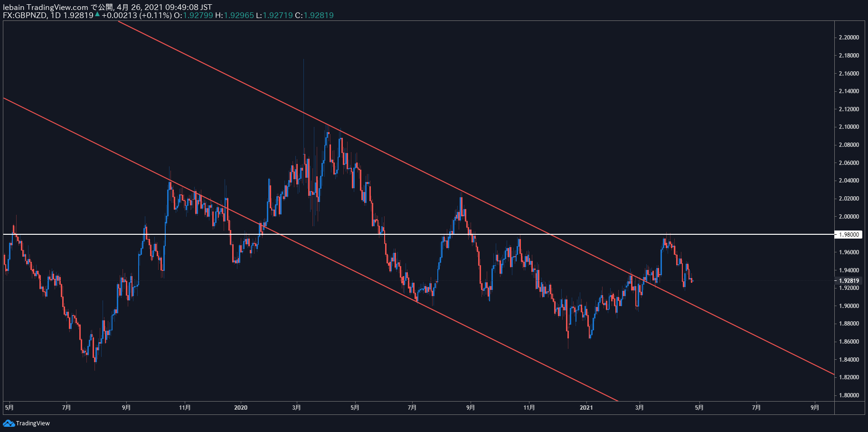This screenshot has width=868, height=432.
Task: Click the 2.16000 price axis label
Action: coord(849,74)
